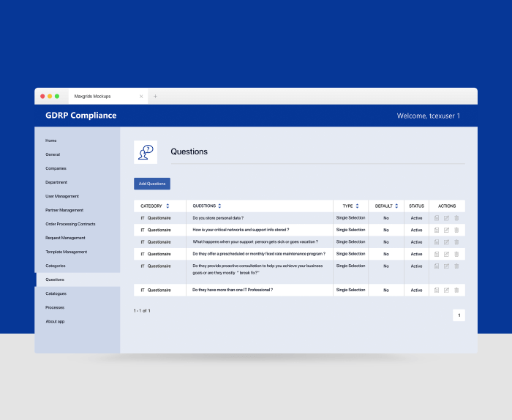Toggle sort on Default column
Screen dimensions: 512x420
click(397, 206)
